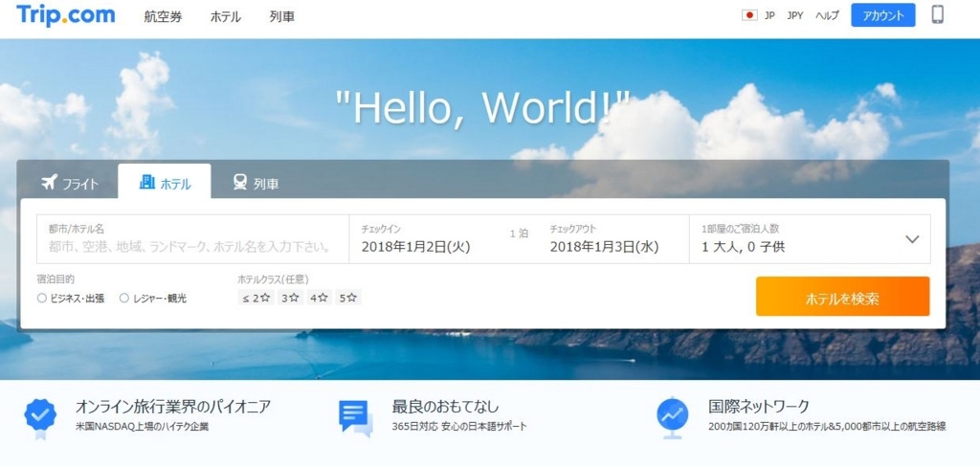Image resolution: width=980 pixels, height=467 pixels.
Task: Open the JPY currency selector
Action: pos(795,15)
